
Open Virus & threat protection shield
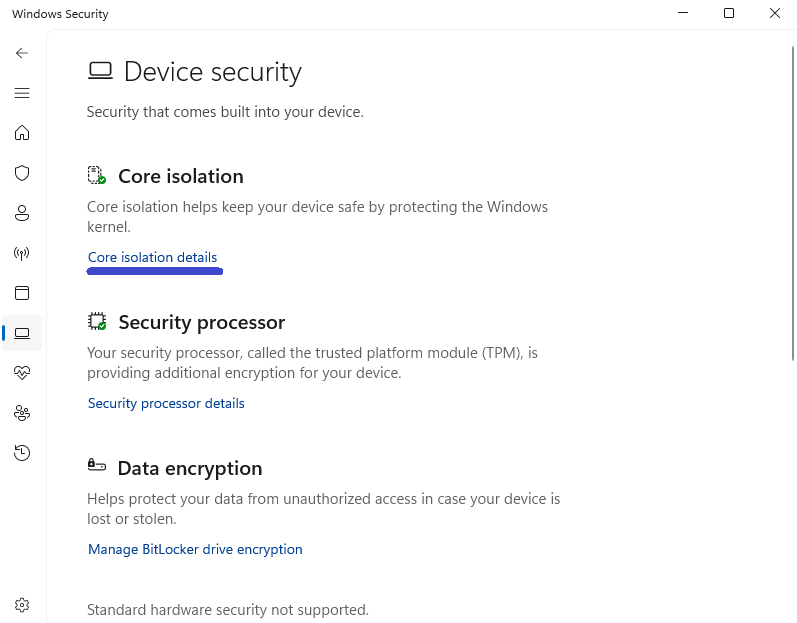point(22,173)
